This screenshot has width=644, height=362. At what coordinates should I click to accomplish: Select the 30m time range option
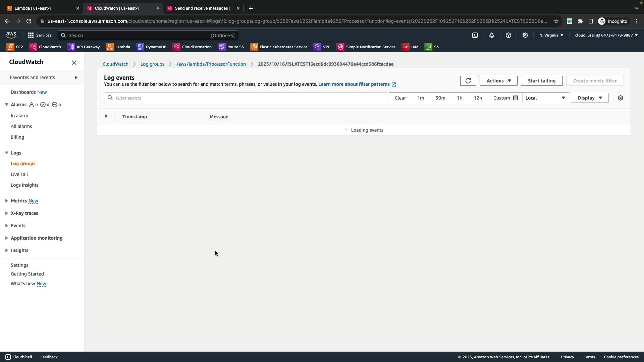click(440, 98)
